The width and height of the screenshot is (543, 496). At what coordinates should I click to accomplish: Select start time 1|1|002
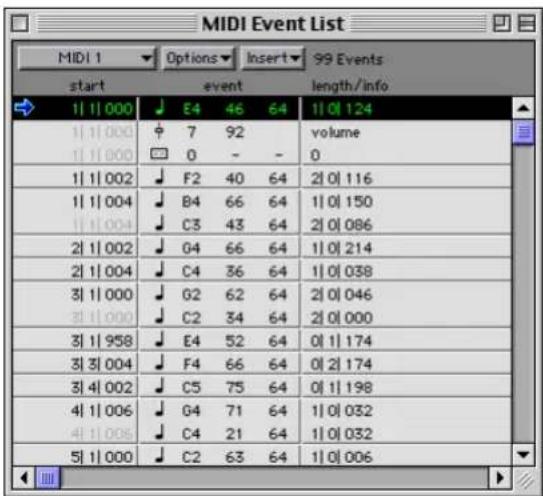[102, 179]
